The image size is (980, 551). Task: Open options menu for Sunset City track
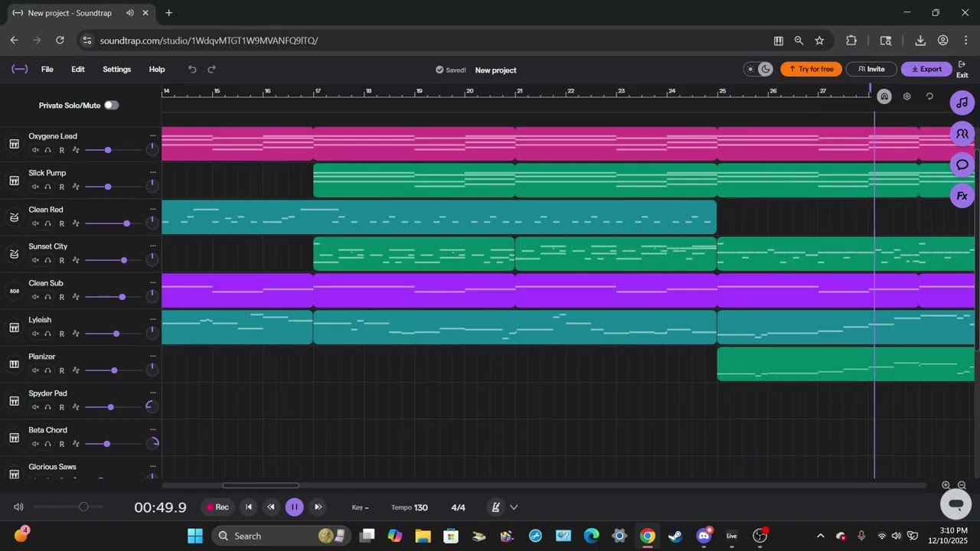[x=153, y=246]
